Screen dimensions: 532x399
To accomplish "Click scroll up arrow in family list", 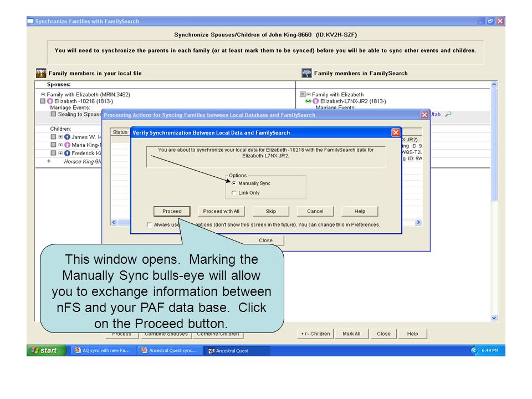I will click(x=494, y=84).
